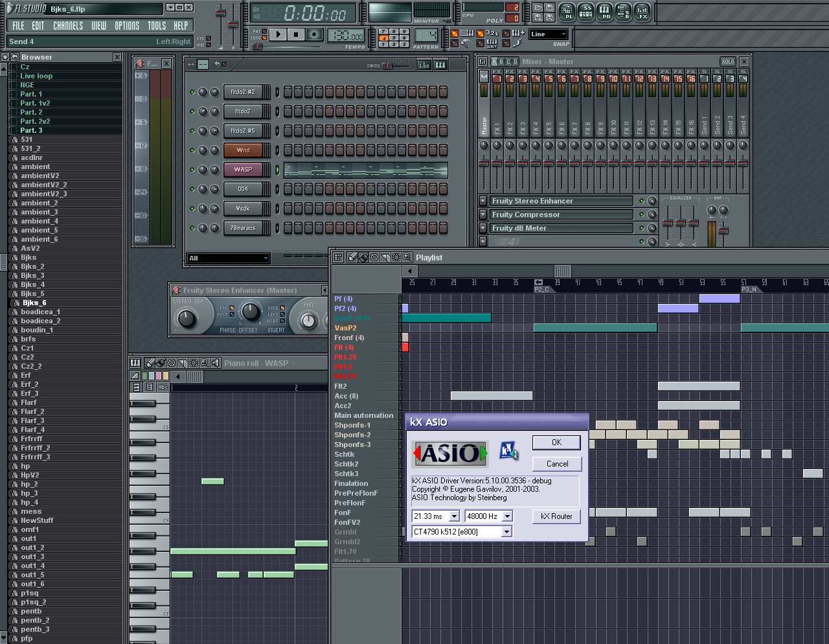Viewport: 829px width, 644px height.
Task: Toggle mute LED for WASP channel
Action: tap(192, 170)
